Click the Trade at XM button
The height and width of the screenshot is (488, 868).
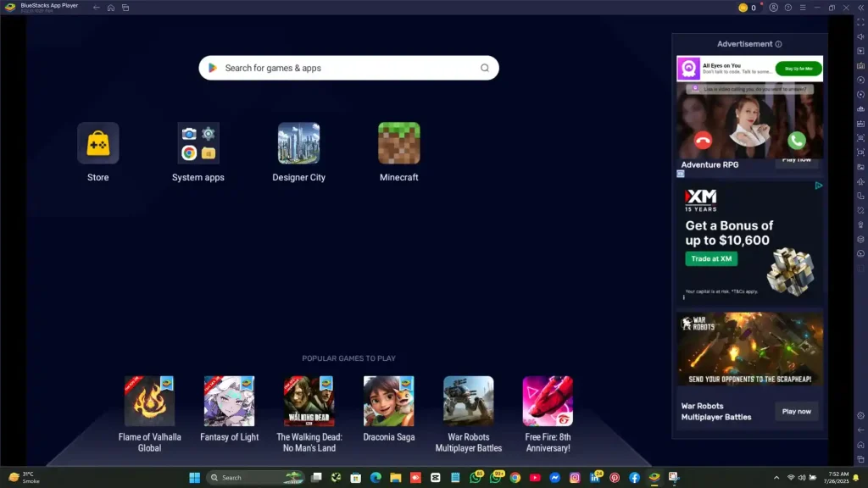(x=711, y=259)
